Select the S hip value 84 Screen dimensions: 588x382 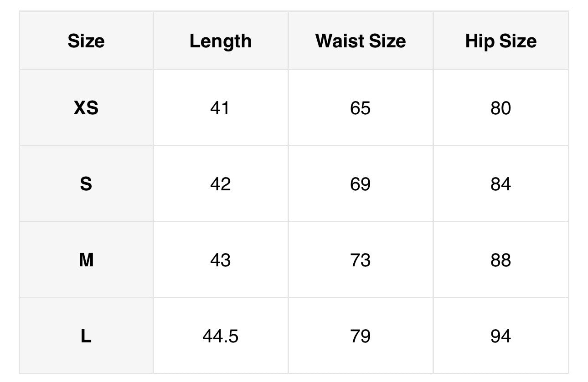(x=501, y=184)
